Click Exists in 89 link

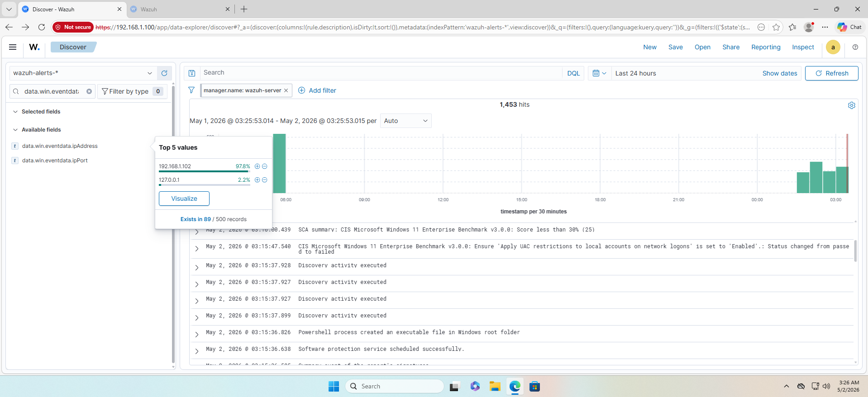pos(196,219)
